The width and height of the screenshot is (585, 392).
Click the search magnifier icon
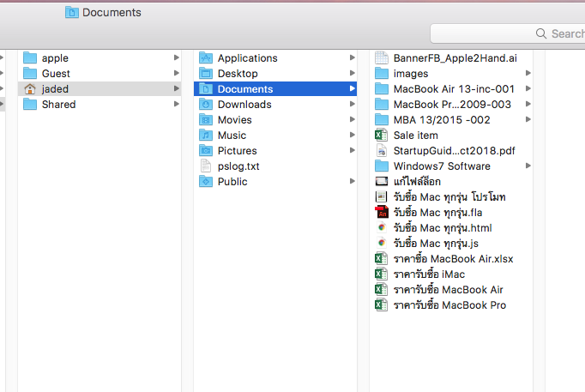pyautogui.click(x=541, y=33)
